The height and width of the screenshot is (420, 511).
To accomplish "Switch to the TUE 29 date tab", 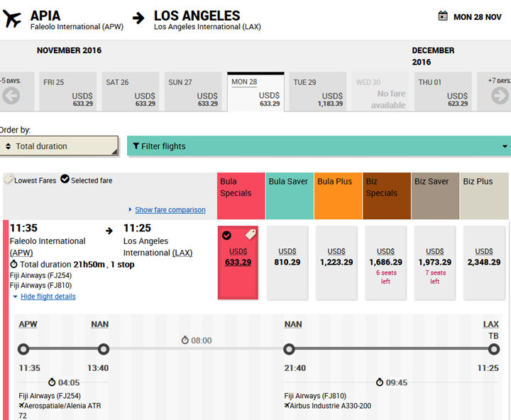I will (318, 92).
